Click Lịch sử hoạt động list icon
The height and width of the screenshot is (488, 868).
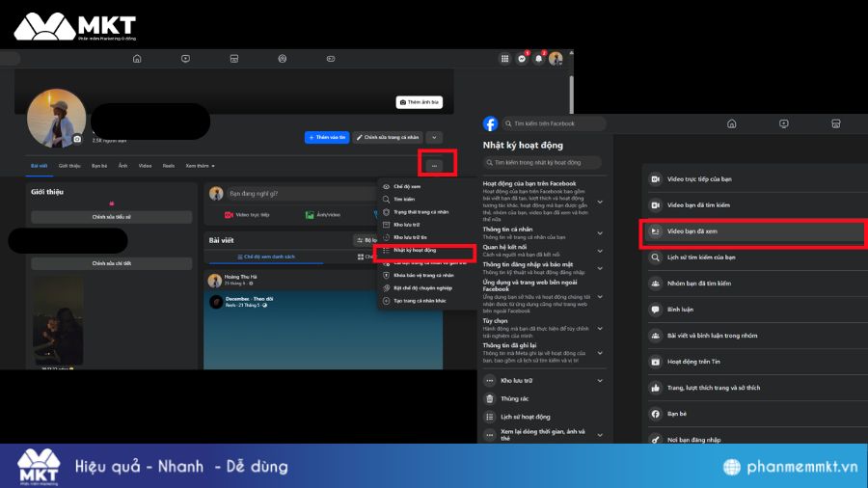click(490, 417)
